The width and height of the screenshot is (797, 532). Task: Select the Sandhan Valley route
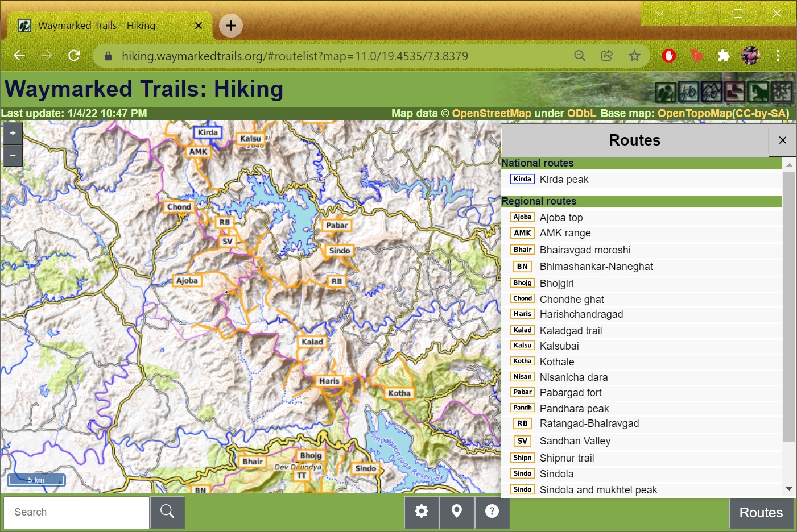click(x=642, y=441)
